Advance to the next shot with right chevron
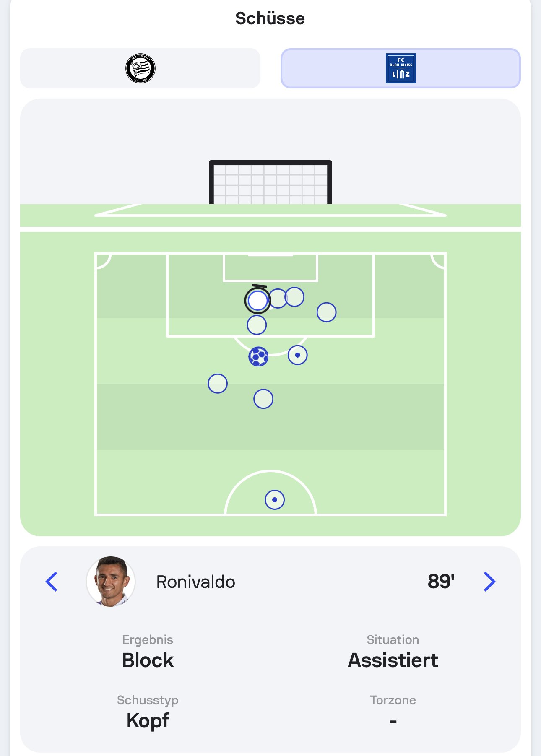The image size is (541, 756). [x=489, y=582]
